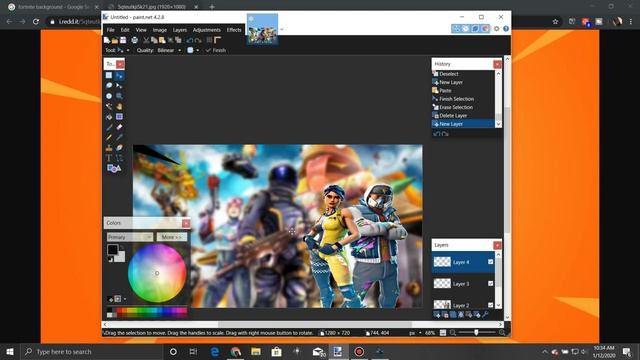The width and height of the screenshot is (640, 360).
Task: Close the History panel
Action: click(x=497, y=64)
